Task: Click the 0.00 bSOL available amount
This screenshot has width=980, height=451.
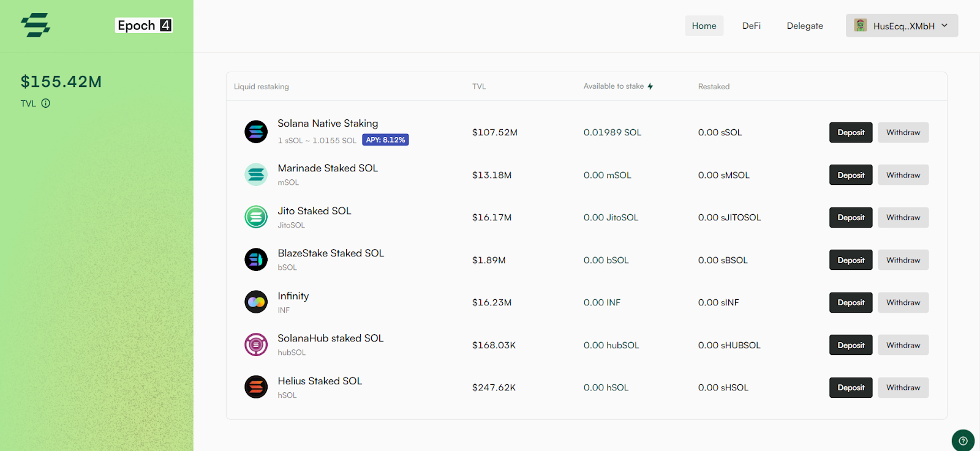Action: pyautogui.click(x=606, y=260)
